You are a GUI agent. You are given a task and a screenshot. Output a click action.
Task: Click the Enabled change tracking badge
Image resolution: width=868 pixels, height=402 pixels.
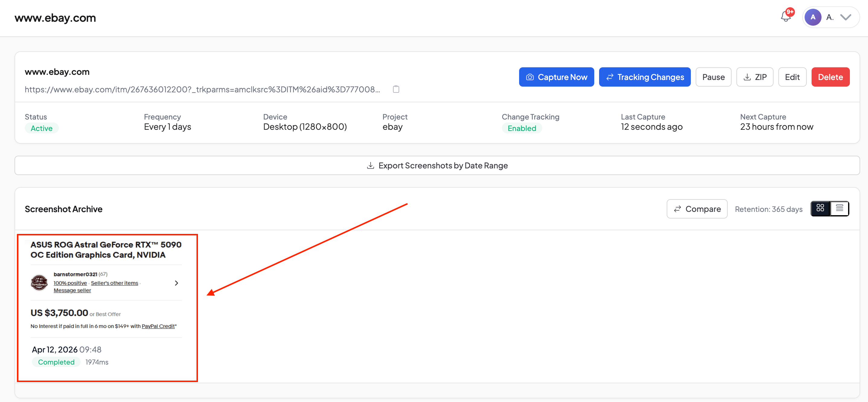click(522, 128)
